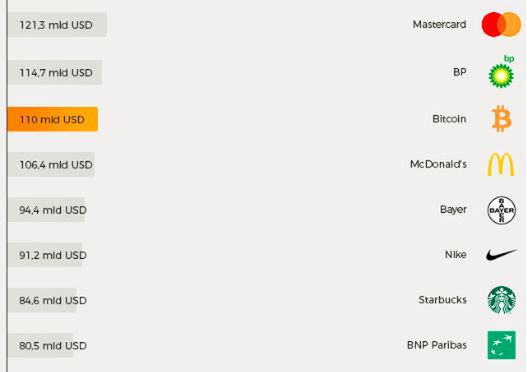Click the Mastercard name label
This screenshot has height=372, width=527.
[x=439, y=24]
